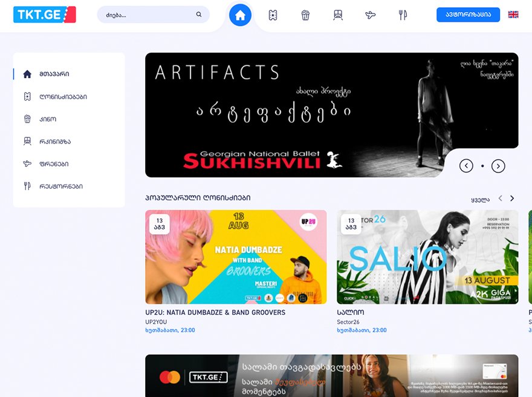This screenshot has width=532, height=397.
Task: Select the banner carousel dot indicator
Action: click(482, 166)
